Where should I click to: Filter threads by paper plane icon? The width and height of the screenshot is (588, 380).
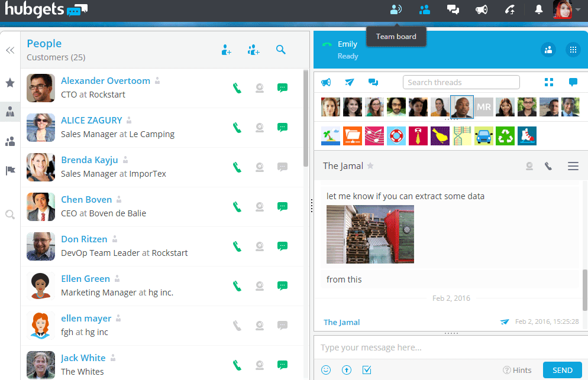[350, 82]
